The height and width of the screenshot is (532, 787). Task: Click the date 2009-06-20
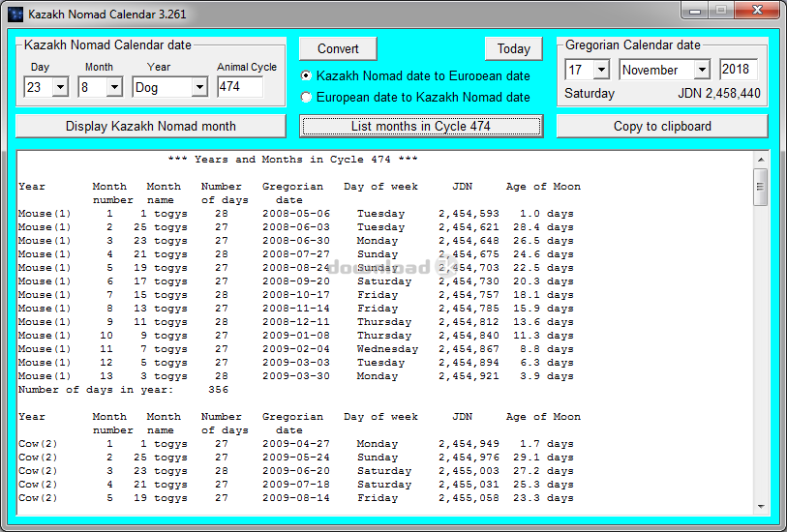[296, 471]
